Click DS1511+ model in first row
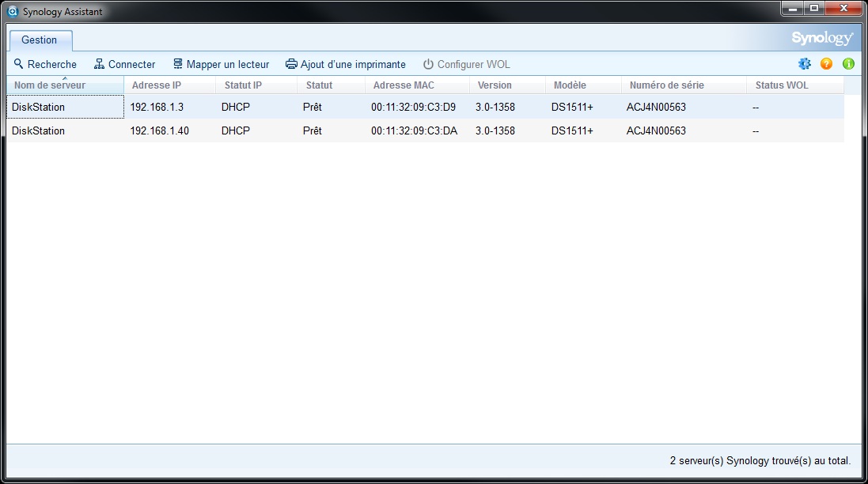868x484 pixels. click(x=572, y=107)
